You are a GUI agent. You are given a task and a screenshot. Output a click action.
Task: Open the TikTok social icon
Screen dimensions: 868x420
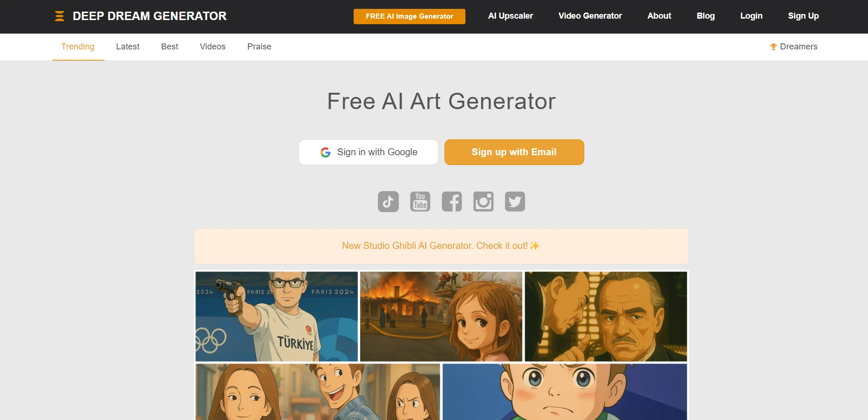[388, 201]
